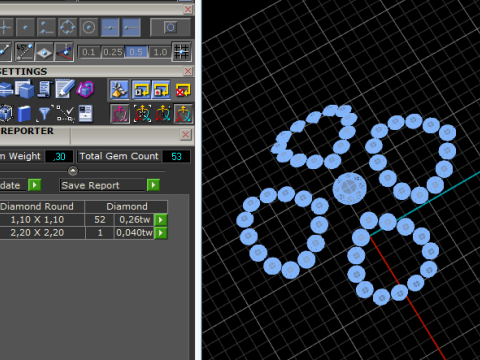Click the line-with-endpoints icon at the far left
This screenshot has width=480, height=360.
point(5,52)
